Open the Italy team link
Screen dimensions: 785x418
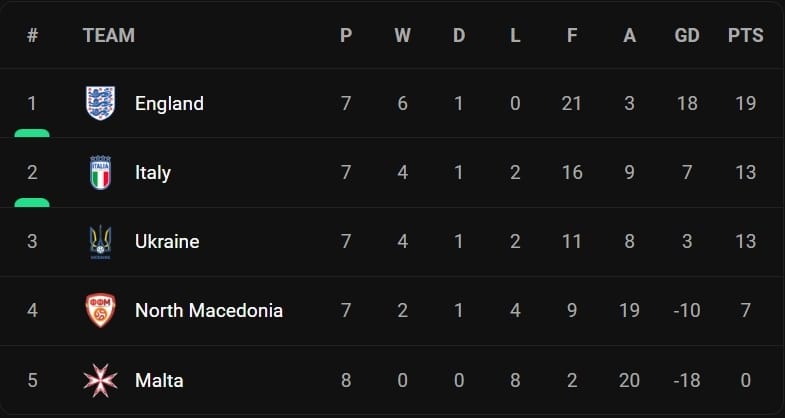(x=153, y=173)
